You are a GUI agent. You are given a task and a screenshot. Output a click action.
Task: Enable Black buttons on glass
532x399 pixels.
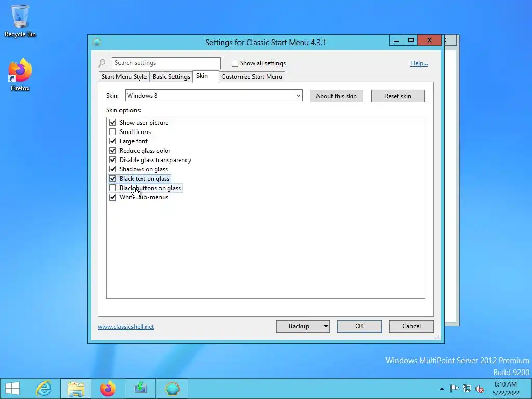pos(112,188)
